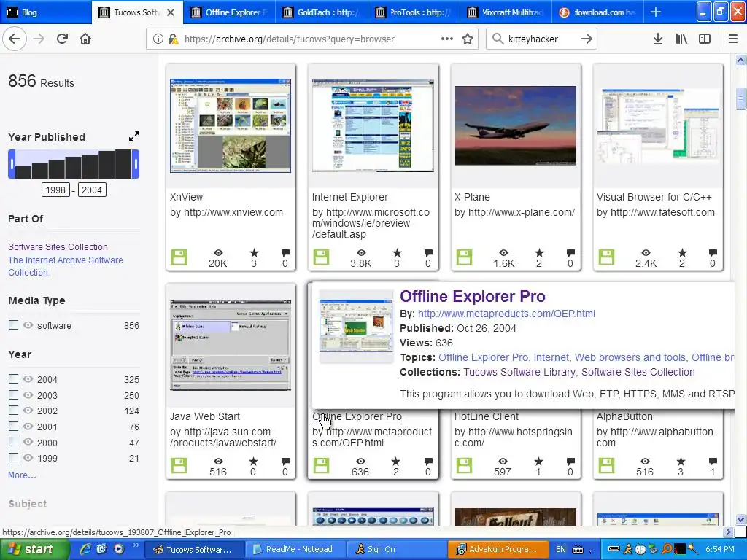
Task: Click the software floppy icon on XnView card
Action: 179,257
